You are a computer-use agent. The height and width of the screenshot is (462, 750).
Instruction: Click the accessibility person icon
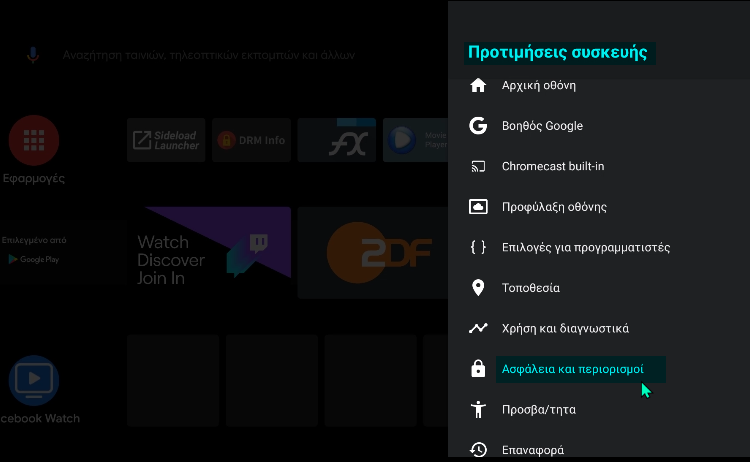click(x=478, y=409)
